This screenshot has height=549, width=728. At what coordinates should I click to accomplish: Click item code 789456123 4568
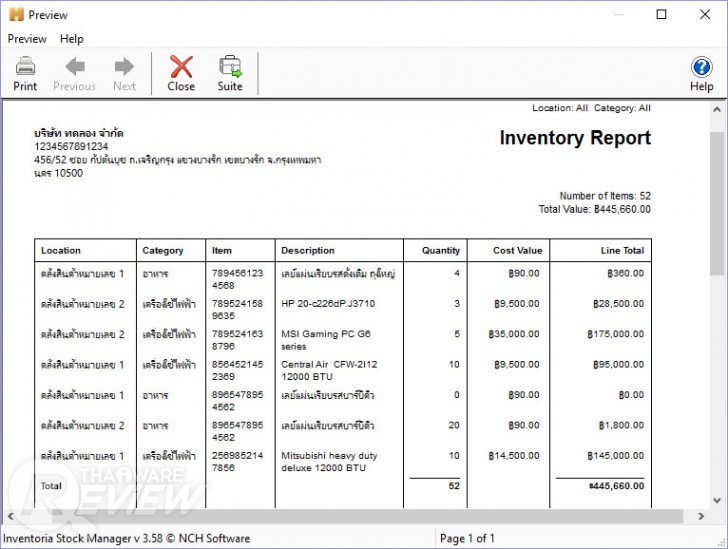click(x=237, y=279)
